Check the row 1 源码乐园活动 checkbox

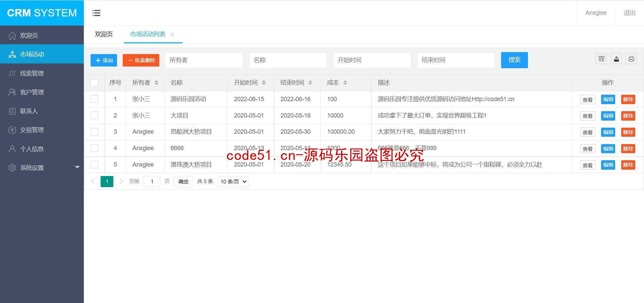pos(95,99)
